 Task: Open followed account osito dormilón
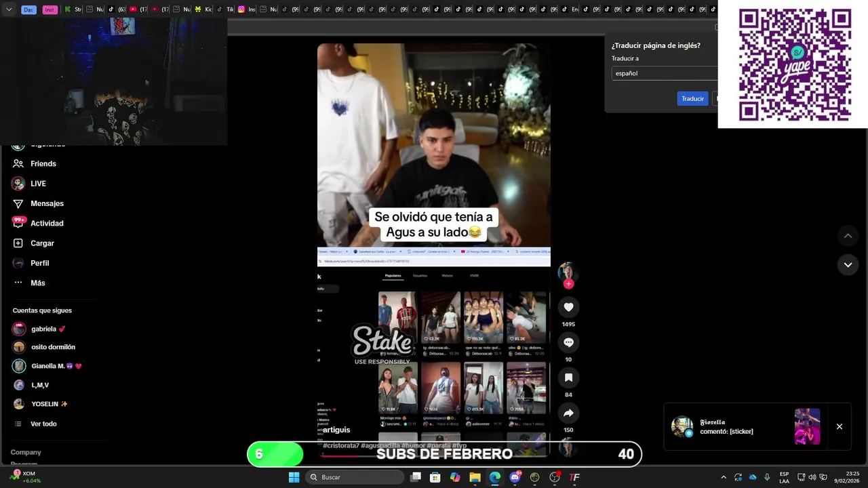click(44, 347)
